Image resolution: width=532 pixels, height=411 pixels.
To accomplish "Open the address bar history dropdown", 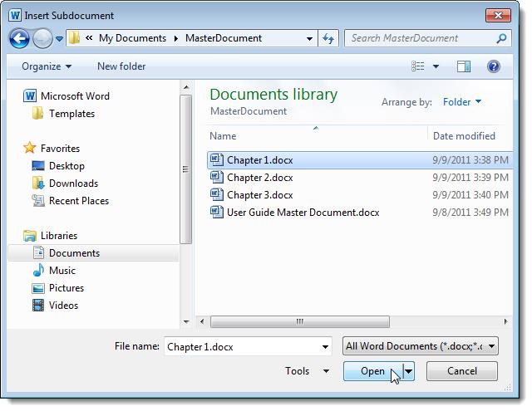I will click(x=309, y=39).
